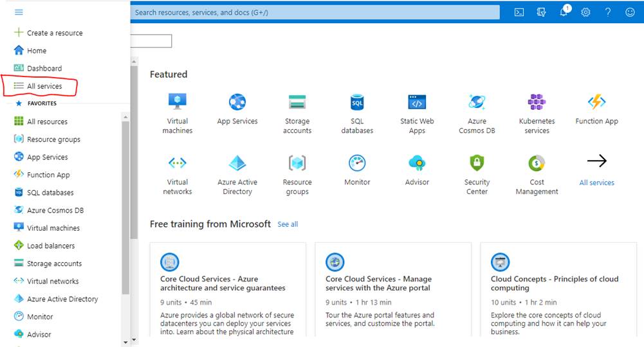Screen dimensions: 644x347
Task: Open Storage accounts in sidebar favorites
Action: click(48, 263)
